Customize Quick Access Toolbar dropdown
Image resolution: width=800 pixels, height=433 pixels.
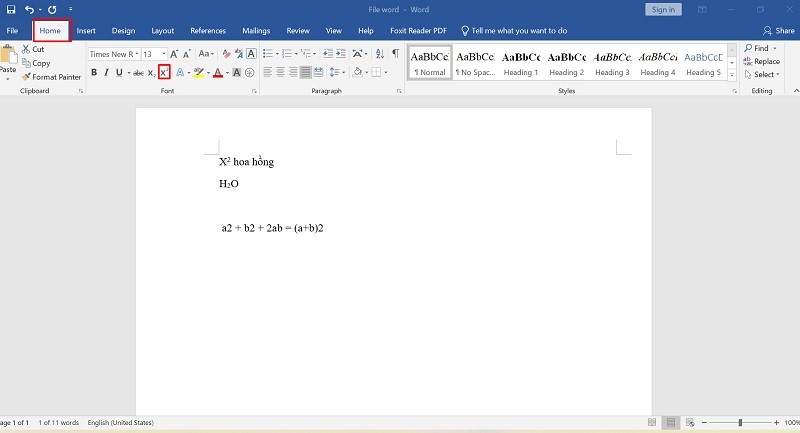[70, 9]
